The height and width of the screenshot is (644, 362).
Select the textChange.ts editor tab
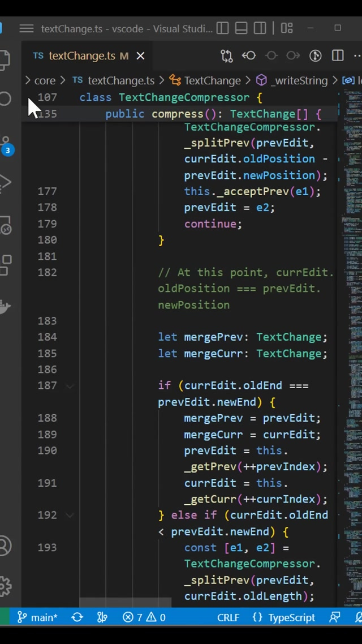(81, 55)
